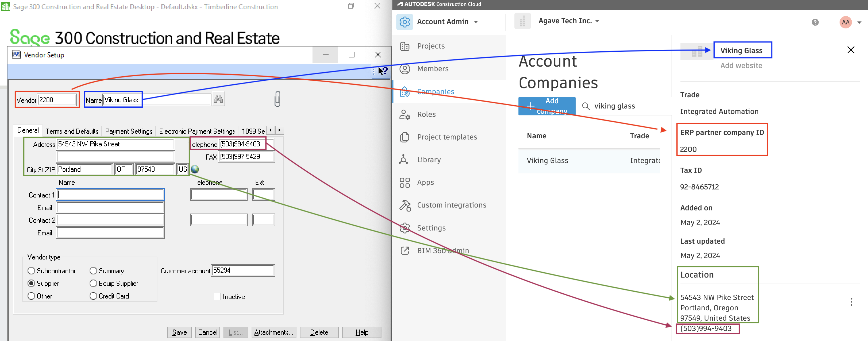
Task: Switch to the Terms and Defaults tab
Action: tap(72, 131)
